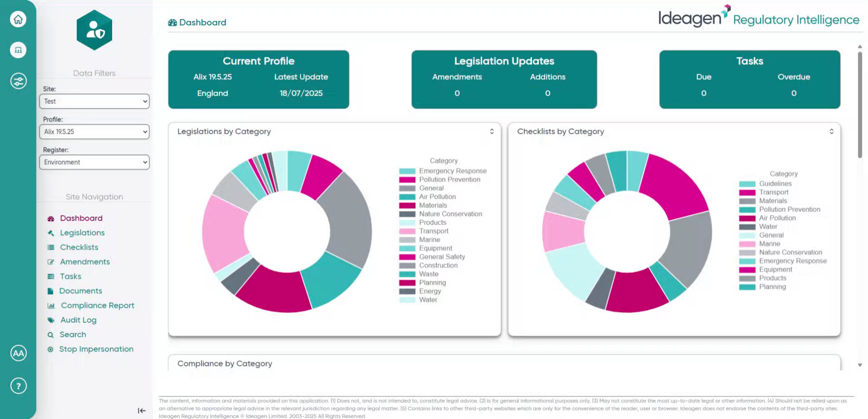This screenshot has height=419, width=868.
Task: Open the Profile dropdown Alix 19.5.25
Action: 94,132
